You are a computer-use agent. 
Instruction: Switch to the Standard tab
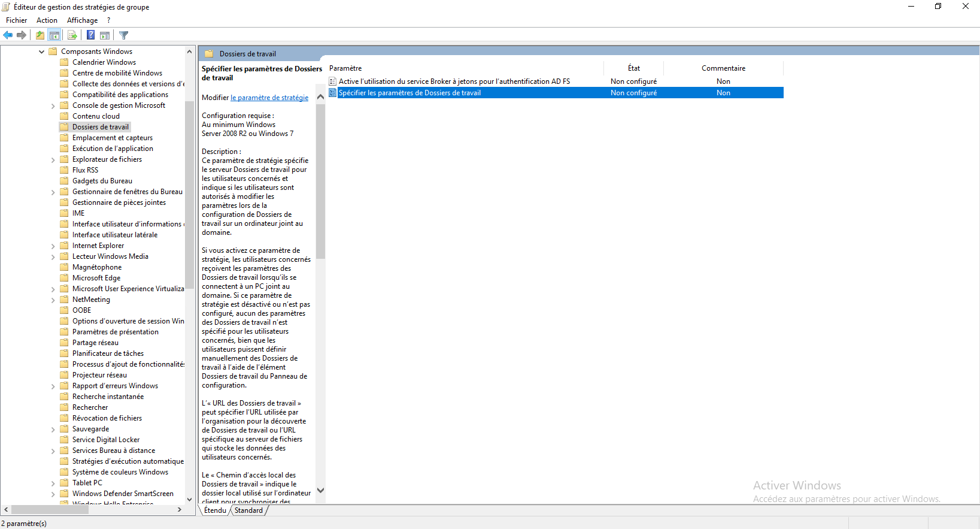click(248, 510)
